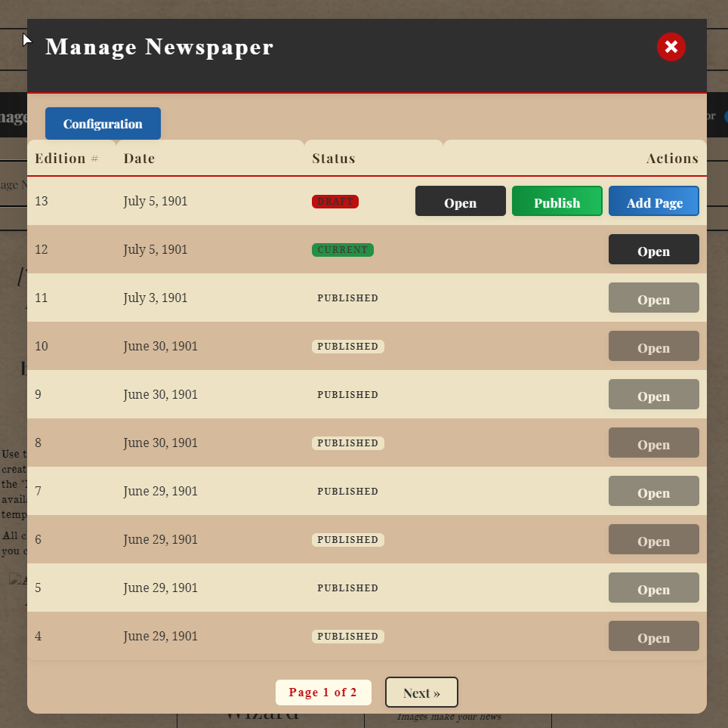Open published edition 5
Screen dimensions: 728x728
click(x=654, y=588)
